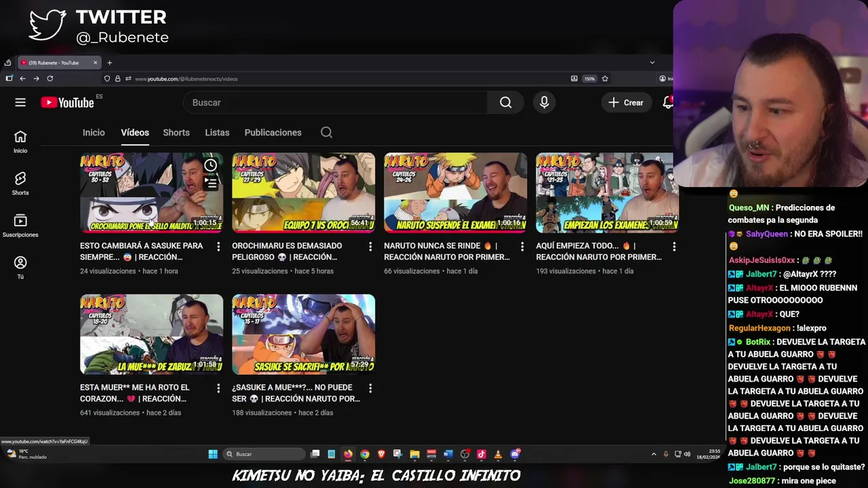Open Shorts in the left sidebar
The height and width of the screenshot is (488, 868).
[20, 183]
